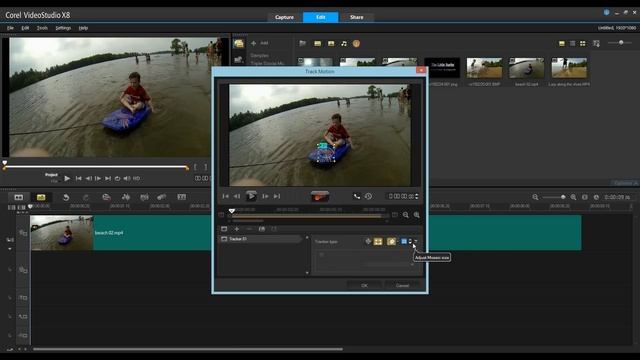640x360 pixels.
Task: Undo last action in timeline toolbar
Action: point(66,197)
